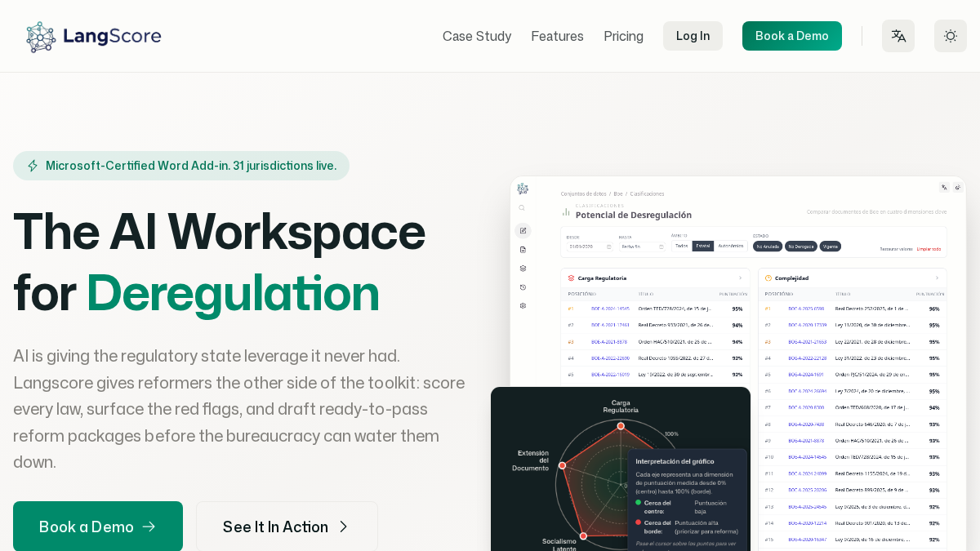Open the layers icon in dashboard sidebar
The image size is (980, 551).
523,268
